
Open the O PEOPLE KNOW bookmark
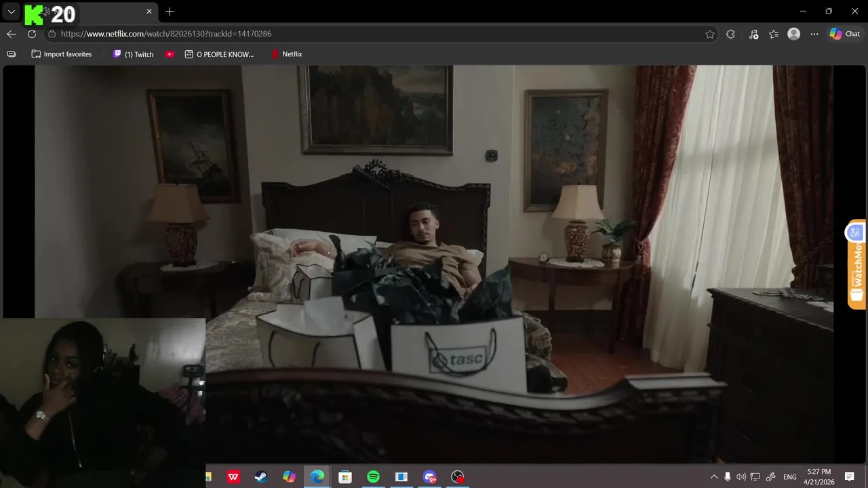[219, 54]
